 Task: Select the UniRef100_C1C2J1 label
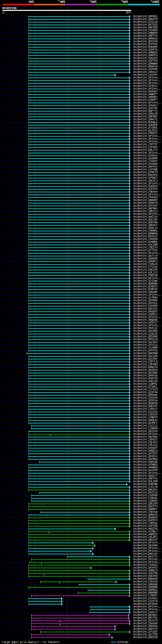[145, 426]
